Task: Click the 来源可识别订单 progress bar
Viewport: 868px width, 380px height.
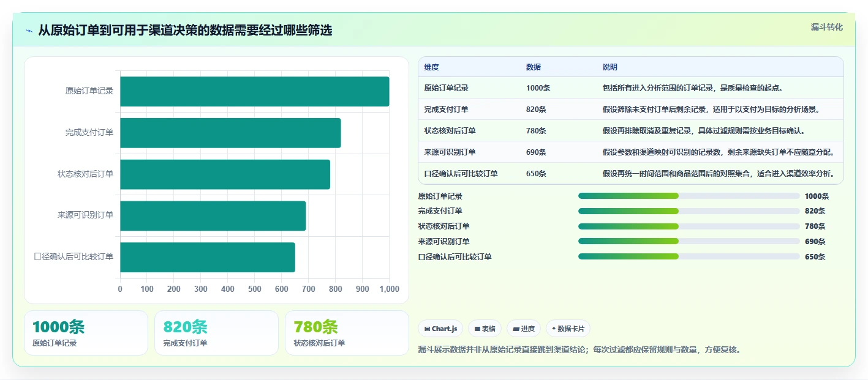Action: (x=689, y=241)
